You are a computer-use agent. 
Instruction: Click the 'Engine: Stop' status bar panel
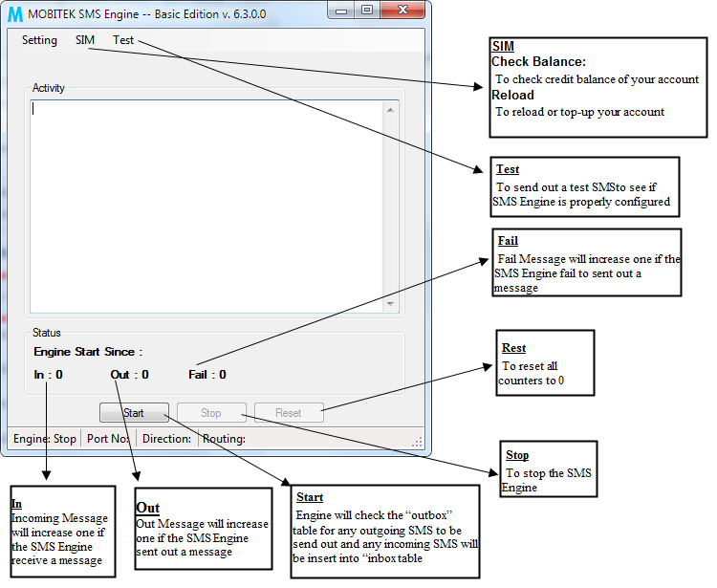click(x=45, y=440)
